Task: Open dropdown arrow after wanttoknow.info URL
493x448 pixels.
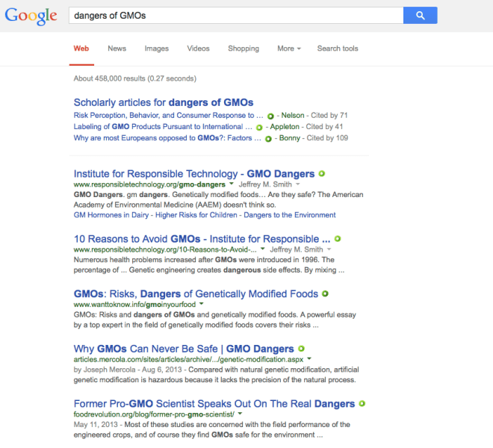Action: pyautogui.click(x=201, y=304)
